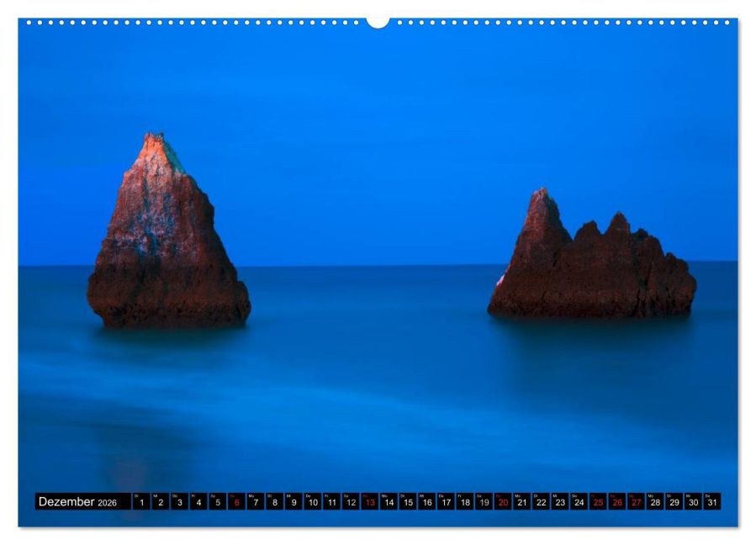Click the calendar hanging notch at top
The image size is (756, 545).
click(x=378, y=22)
